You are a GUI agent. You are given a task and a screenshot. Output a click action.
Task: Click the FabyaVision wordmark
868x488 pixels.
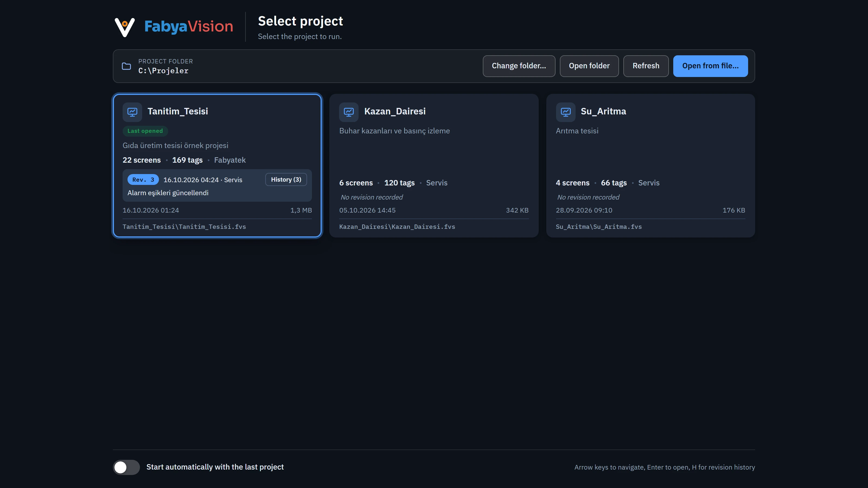coord(189,27)
